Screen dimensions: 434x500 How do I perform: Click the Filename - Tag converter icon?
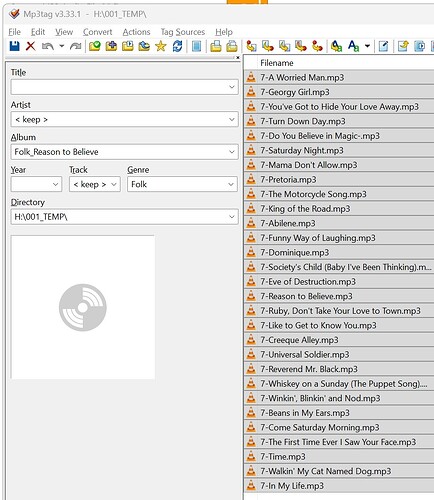[268, 46]
